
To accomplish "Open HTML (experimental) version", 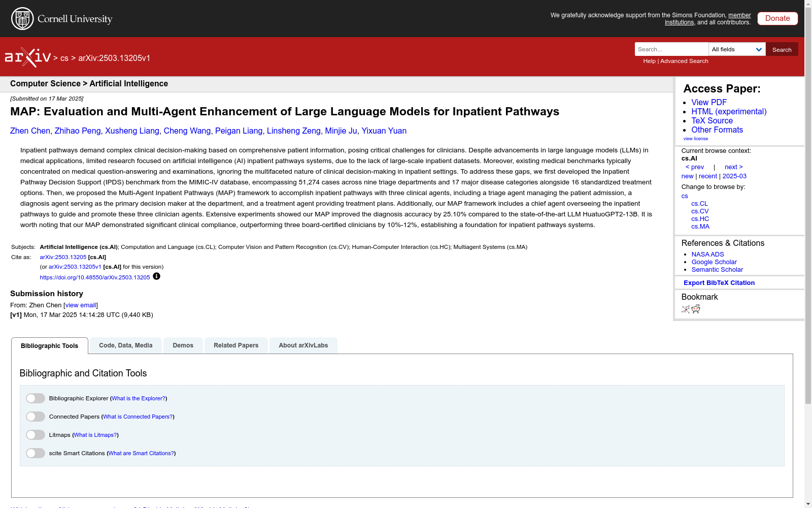I will click(x=729, y=112).
